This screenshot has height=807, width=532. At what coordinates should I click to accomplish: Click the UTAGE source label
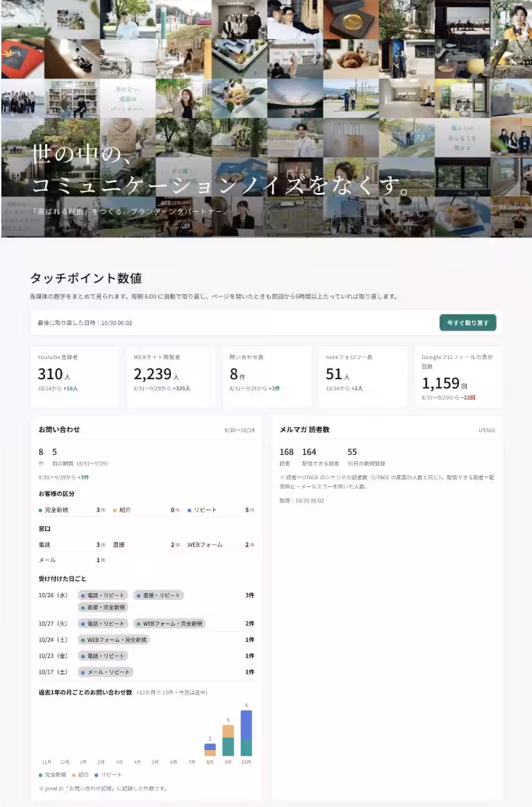(487, 431)
